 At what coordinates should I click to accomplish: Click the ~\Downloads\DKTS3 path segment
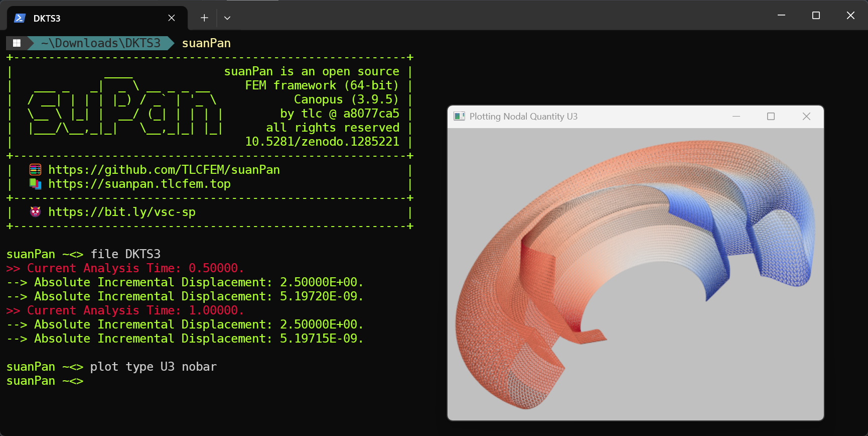tap(100, 43)
